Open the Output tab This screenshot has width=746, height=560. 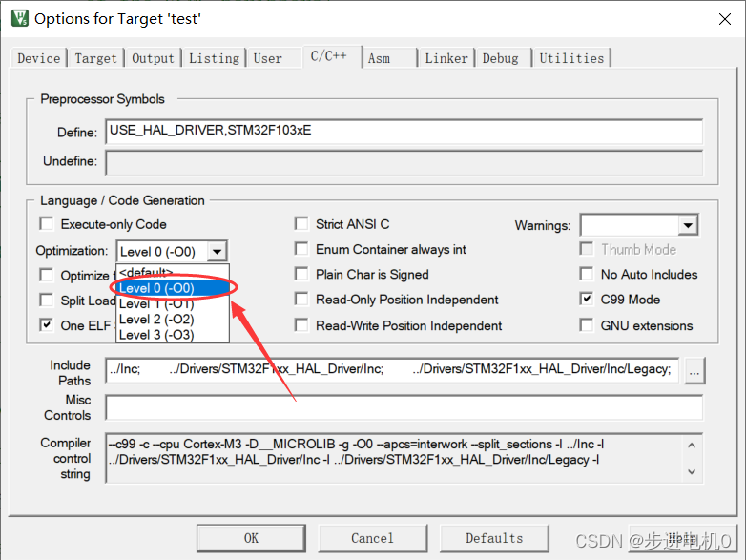click(x=154, y=58)
